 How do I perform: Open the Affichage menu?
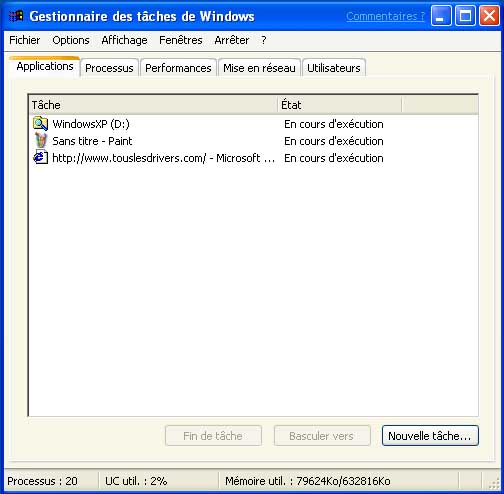click(124, 40)
